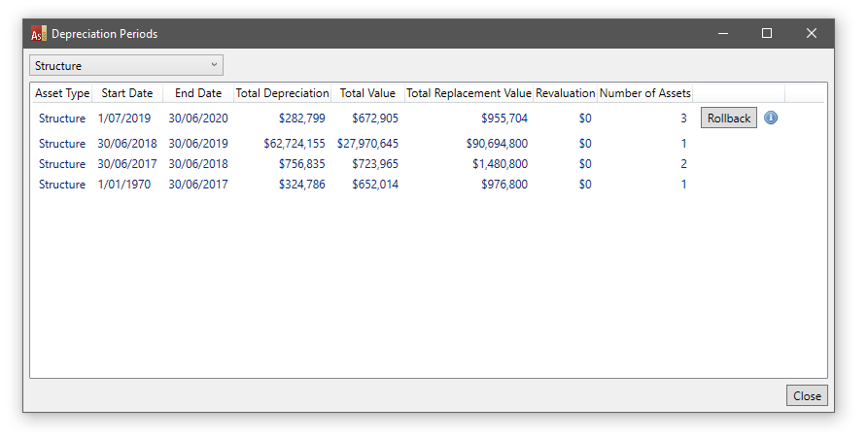
Task: Sort by Asset Type column header
Action: [x=62, y=93]
